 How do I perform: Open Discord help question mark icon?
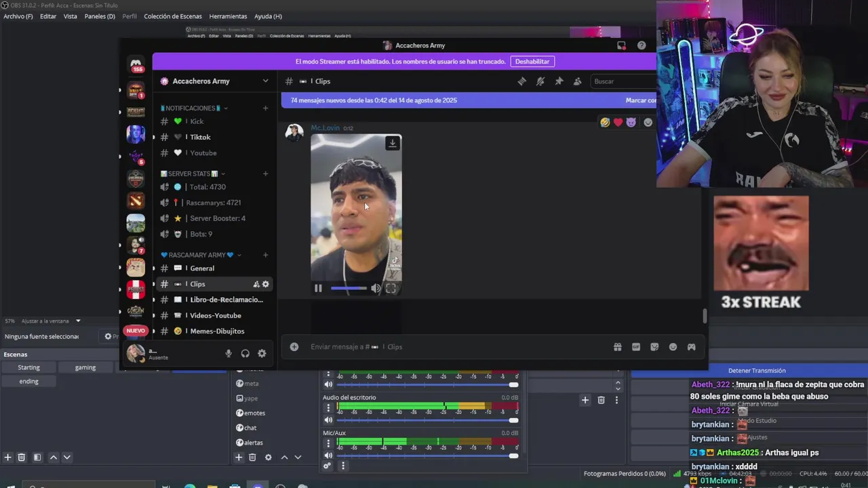pos(642,45)
